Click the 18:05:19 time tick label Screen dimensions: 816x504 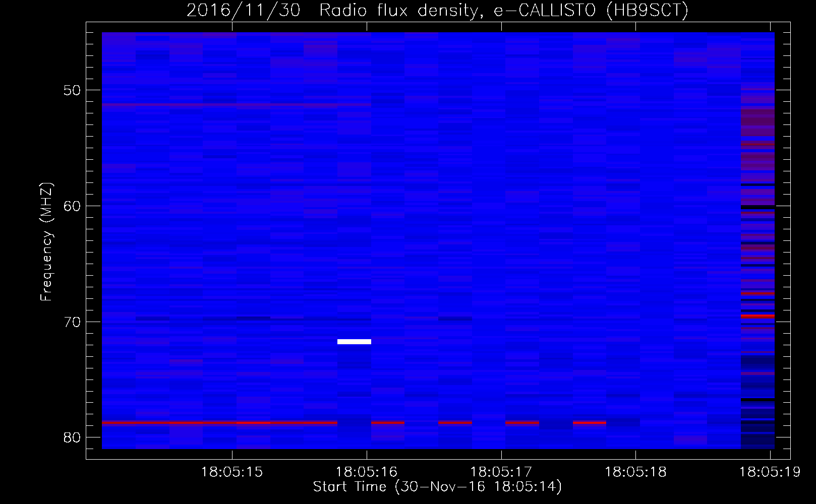pos(770,472)
